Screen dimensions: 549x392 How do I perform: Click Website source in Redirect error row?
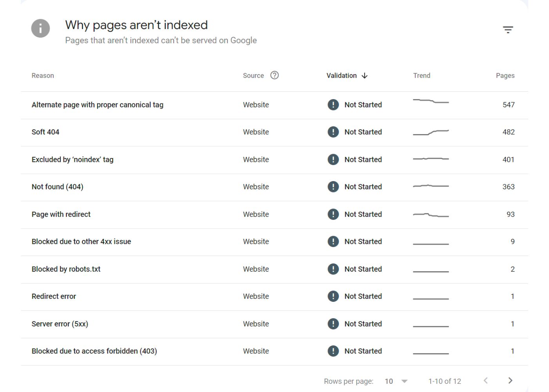tap(256, 296)
